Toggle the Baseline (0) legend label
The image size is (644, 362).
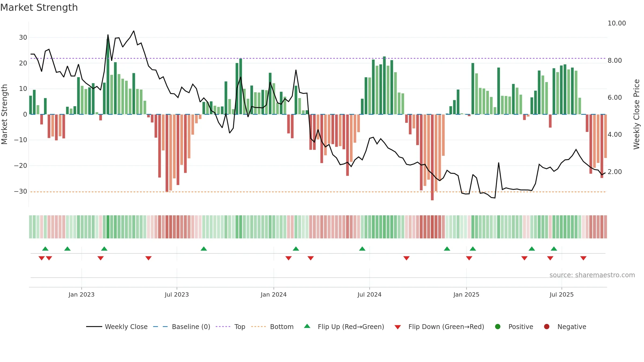point(191,327)
